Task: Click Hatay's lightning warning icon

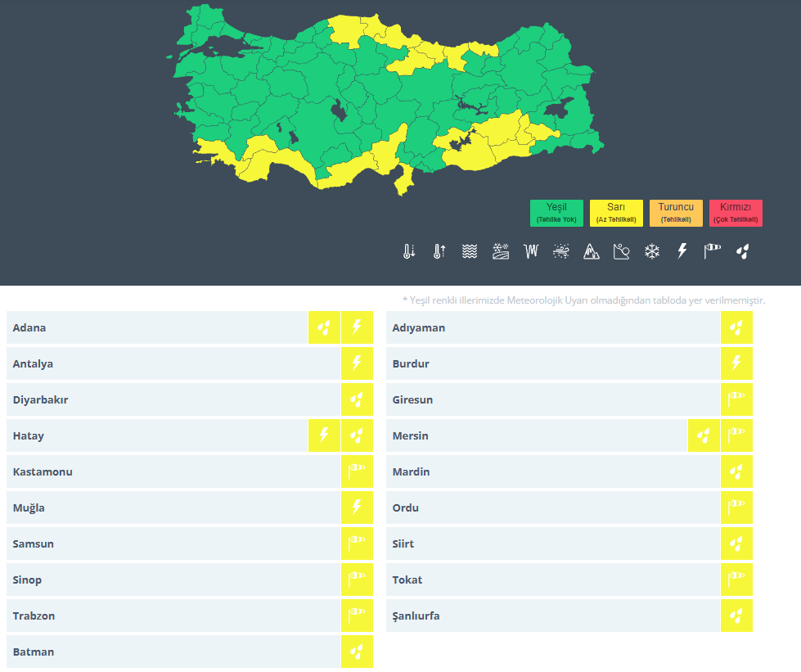Action: pos(324,436)
